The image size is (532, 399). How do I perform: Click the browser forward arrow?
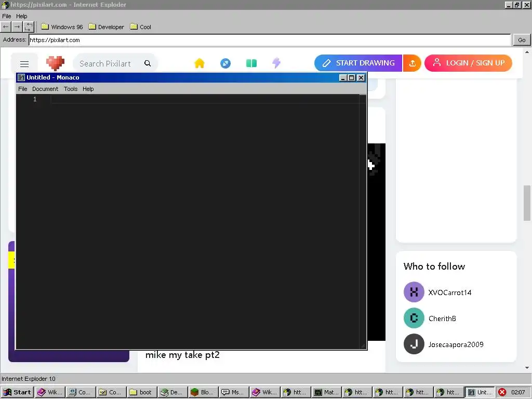(17, 27)
